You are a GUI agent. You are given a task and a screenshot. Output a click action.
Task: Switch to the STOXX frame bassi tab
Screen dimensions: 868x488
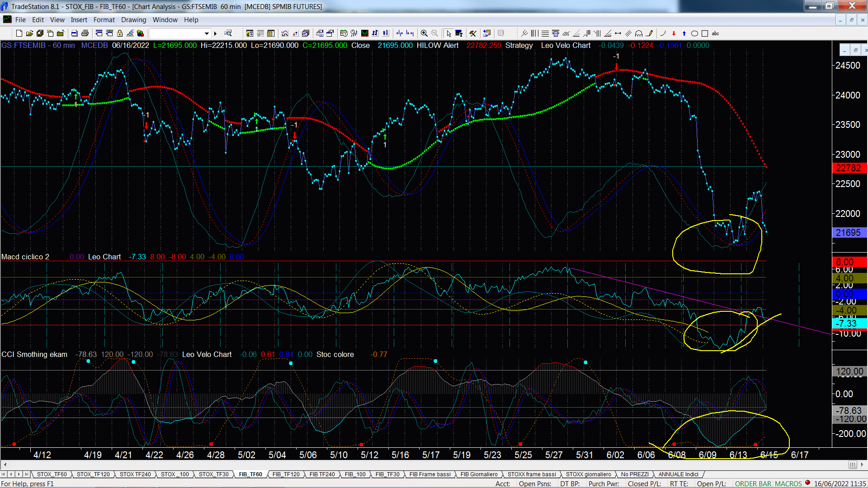(x=532, y=474)
